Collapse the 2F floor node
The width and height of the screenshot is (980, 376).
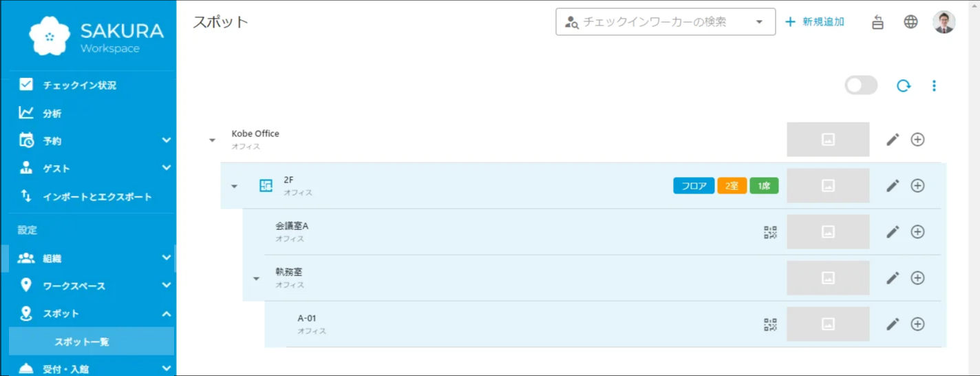click(x=234, y=186)
